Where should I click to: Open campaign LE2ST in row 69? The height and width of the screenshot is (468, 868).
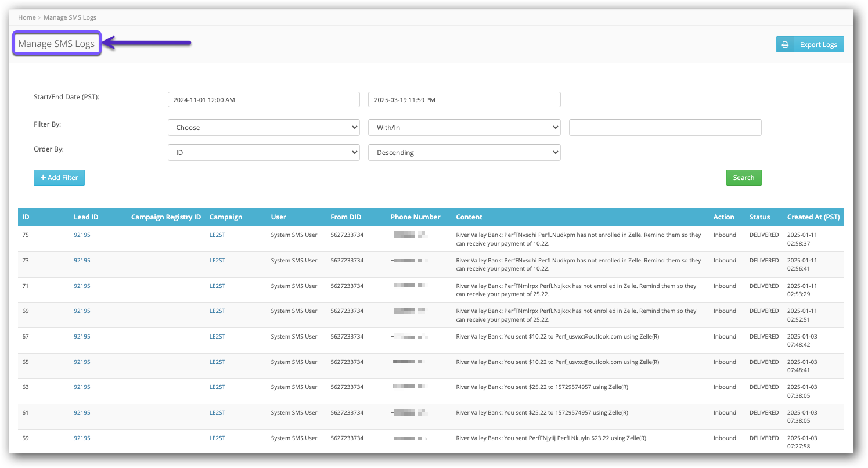[217, 311]
